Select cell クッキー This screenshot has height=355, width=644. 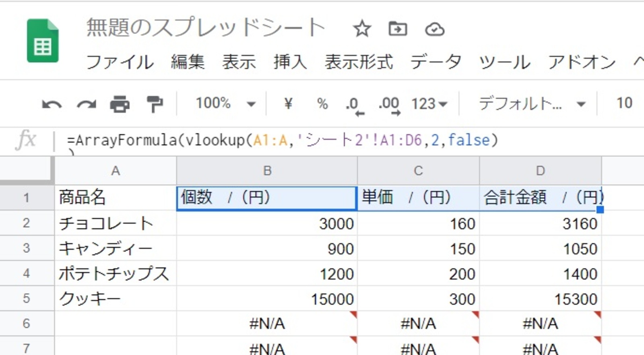point(116,298)
